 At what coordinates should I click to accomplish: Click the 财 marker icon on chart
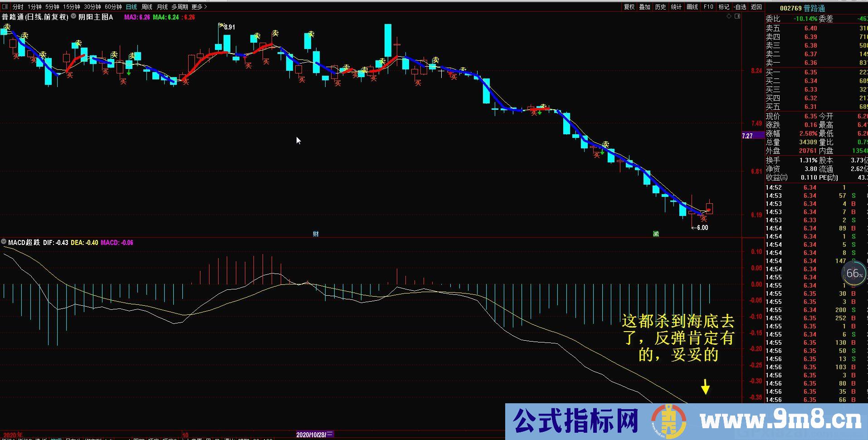tap(316, 234)
